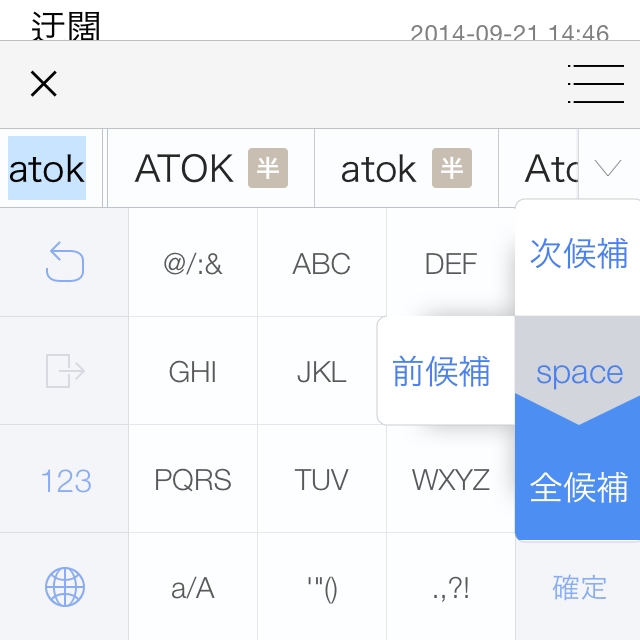
Task: Open the 迂闊 entry at the top
Action: click(65, 25)
